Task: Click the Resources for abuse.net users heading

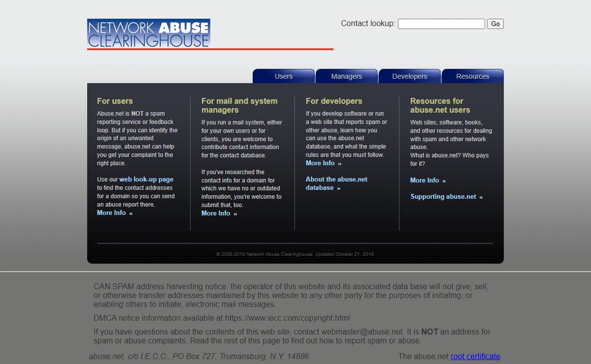Action: pyautogui.click(x=440, y=105)
